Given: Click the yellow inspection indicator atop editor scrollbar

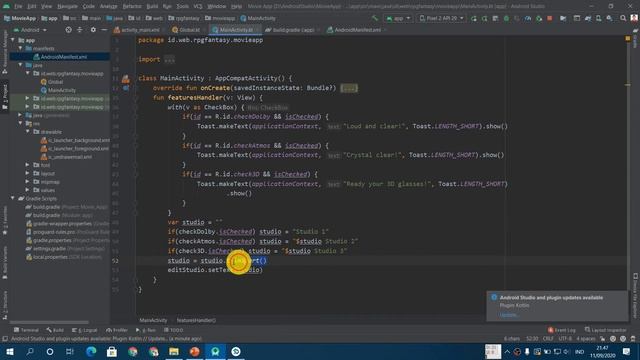Looking at the screenshot, I should (627, 38).
